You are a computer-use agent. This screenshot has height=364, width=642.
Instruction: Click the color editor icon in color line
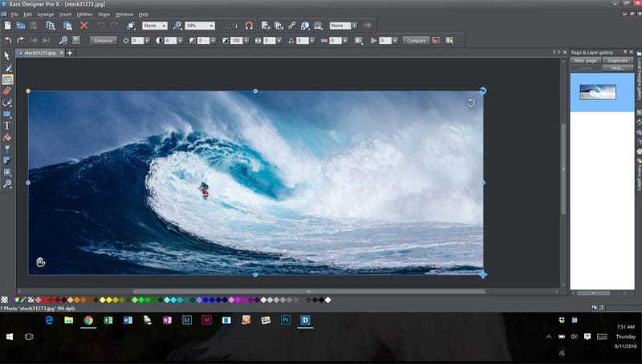[16, 300]
